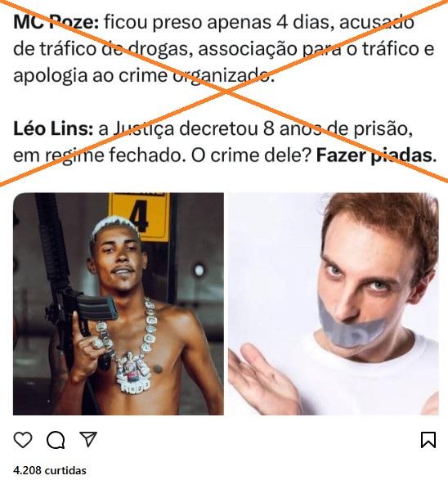448x480 pixels.
Task: Click the bold "Fazer piadas." text
Action: (x=376, y=155)
